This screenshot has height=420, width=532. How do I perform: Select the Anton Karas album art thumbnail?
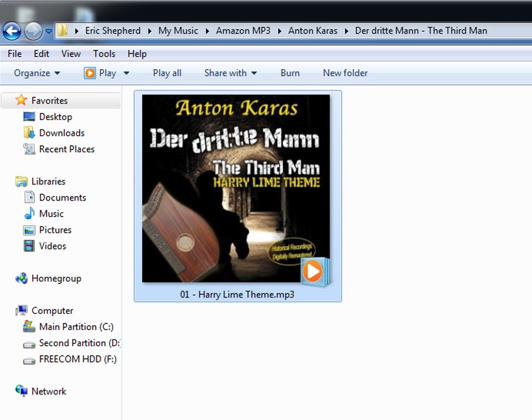[x=236, y=189]
